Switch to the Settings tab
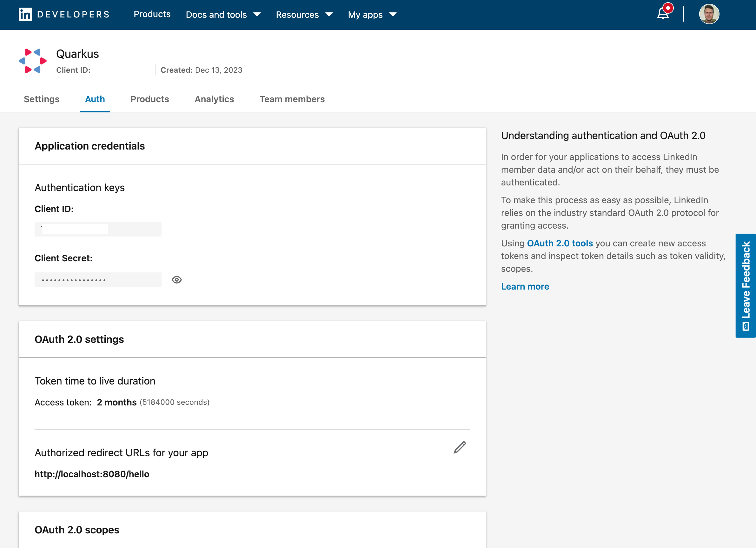756x548 pixels. pyautogui.click(x=42, y=99)
